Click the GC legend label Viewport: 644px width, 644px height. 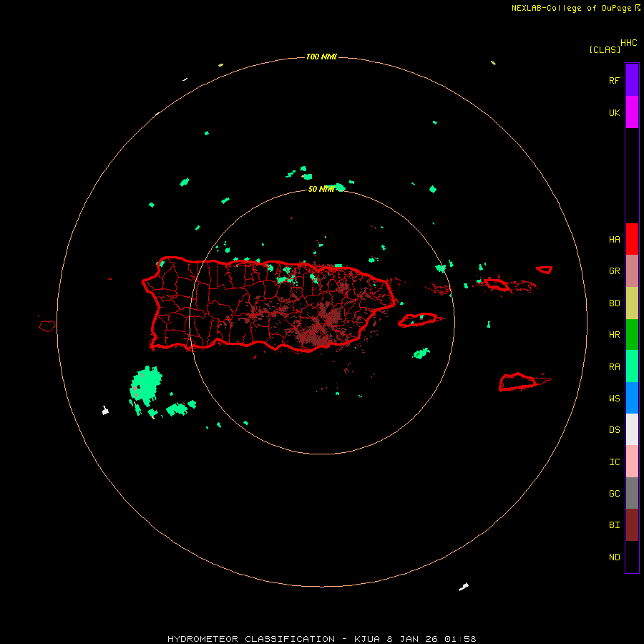click(x=614, y=494)
